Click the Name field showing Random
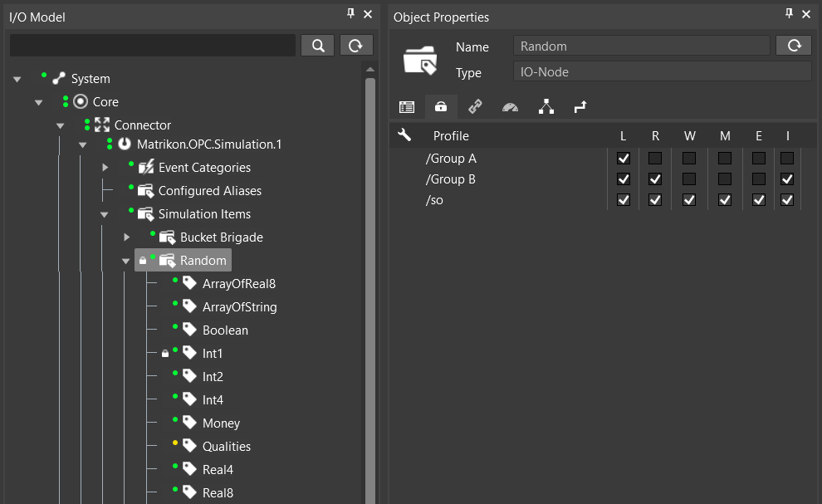822x504 pixels. [641, 46]
